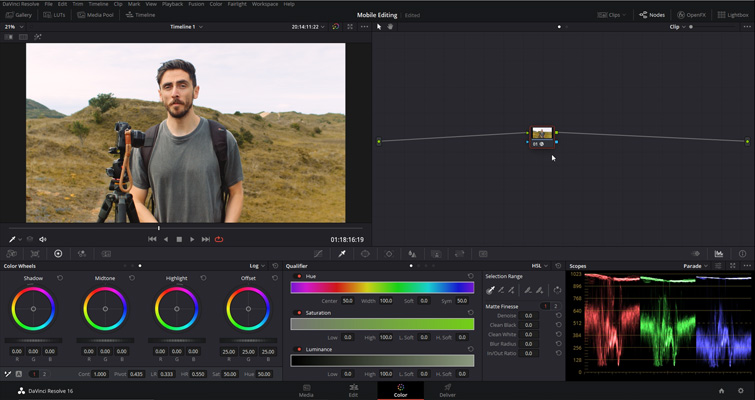755x400 pixels.
Task: Click the Loop playback icon
Action: point(219,239)
